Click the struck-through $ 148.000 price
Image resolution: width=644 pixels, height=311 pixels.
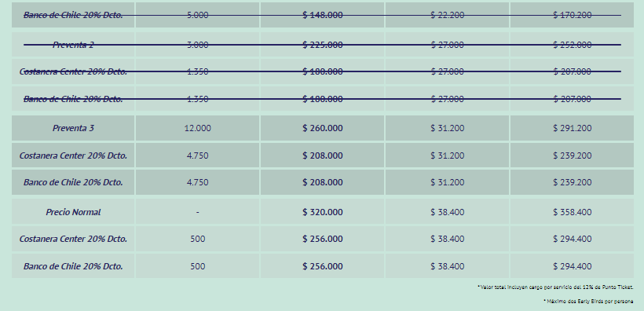(x=323, y=15)
